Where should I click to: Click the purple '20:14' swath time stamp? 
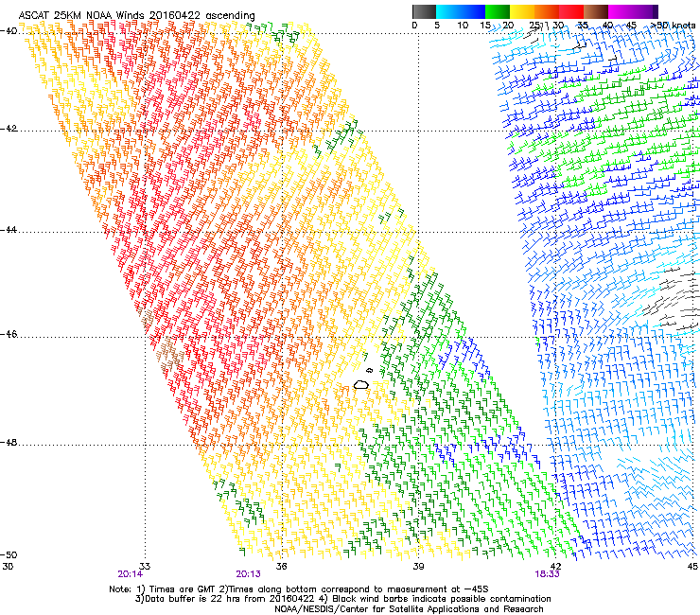pyautogui.click(x=130, y=574)
